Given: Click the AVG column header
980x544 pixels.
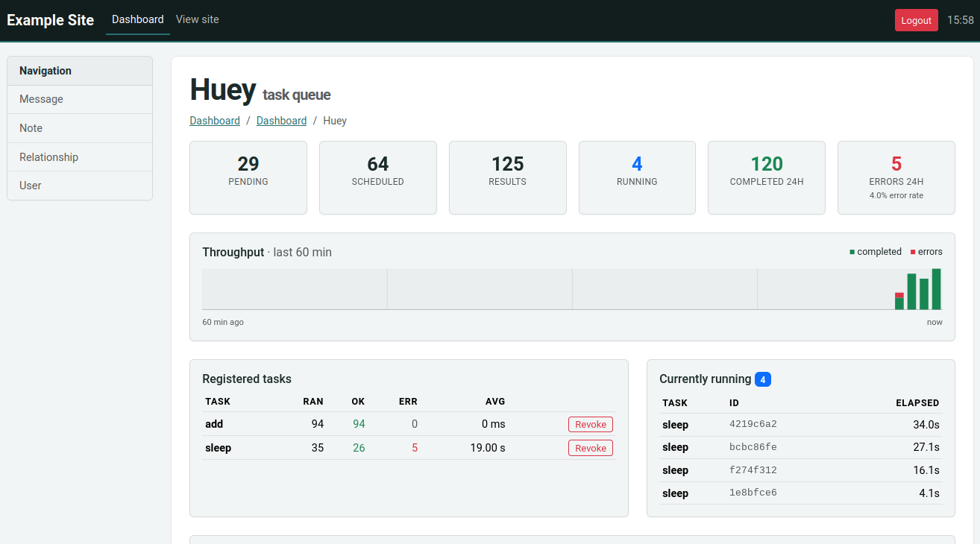Looking at the screenshot, I should tap(495, 401).
